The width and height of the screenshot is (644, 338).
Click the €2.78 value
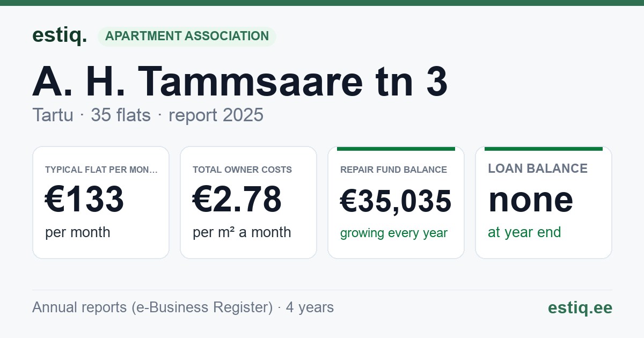pos(237,199)
